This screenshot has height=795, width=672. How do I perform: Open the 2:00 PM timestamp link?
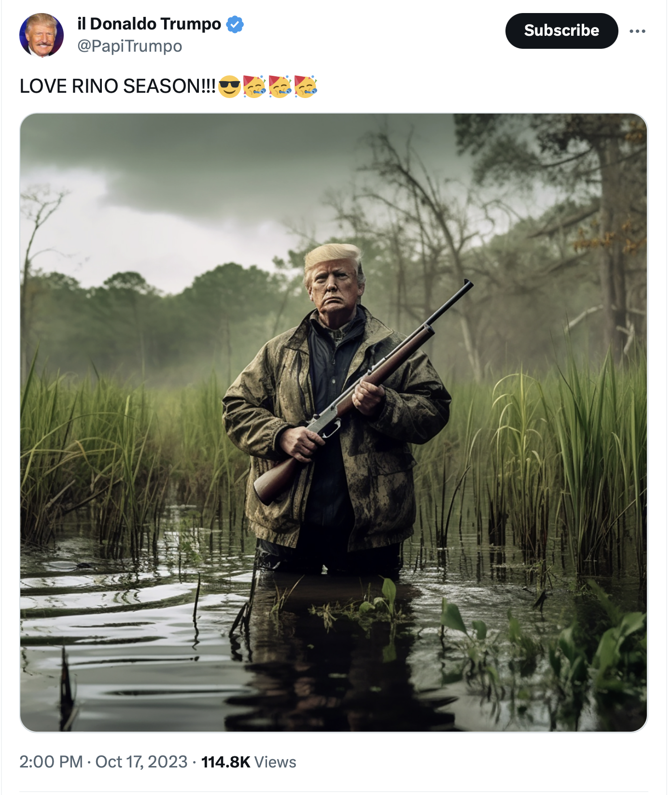click(x=51, y=762)
